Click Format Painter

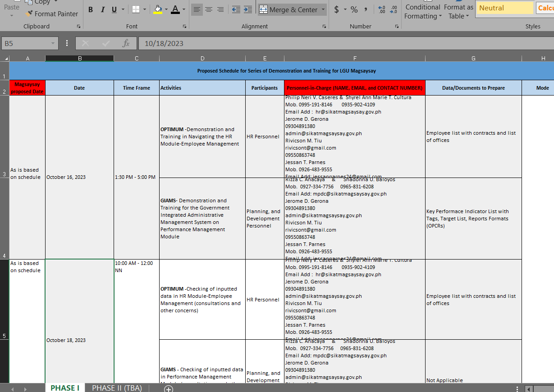[52, 14]
